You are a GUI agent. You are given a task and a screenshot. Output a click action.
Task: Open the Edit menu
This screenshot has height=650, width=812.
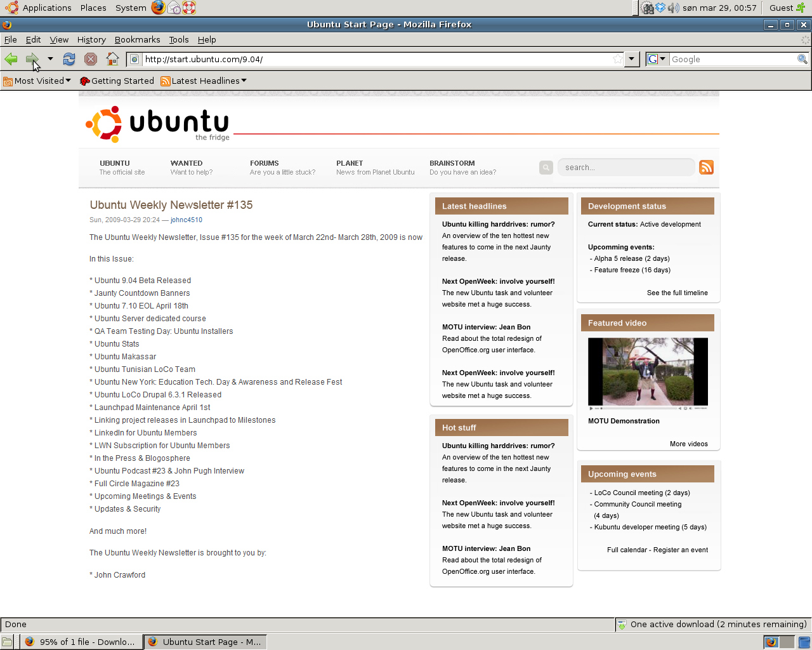click(x=33, y=39)
